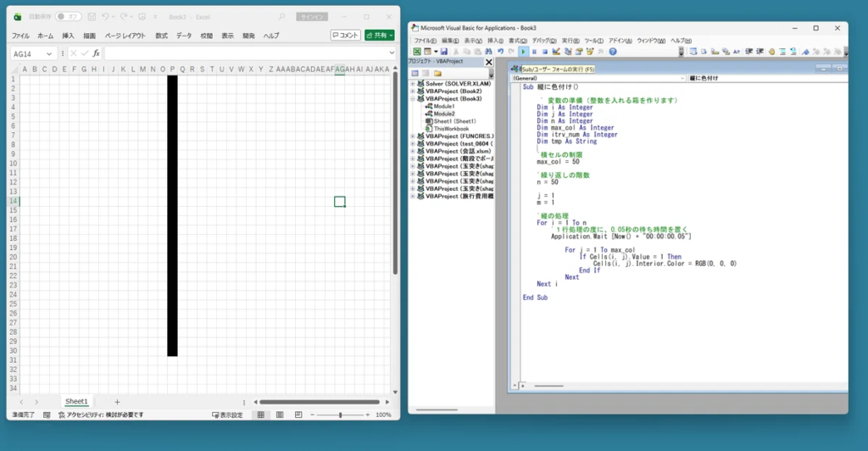The image size is (868, 451).
Task: Switch to Excel using the VBA toolbar Excel icon
Action: tap(415, 52)
